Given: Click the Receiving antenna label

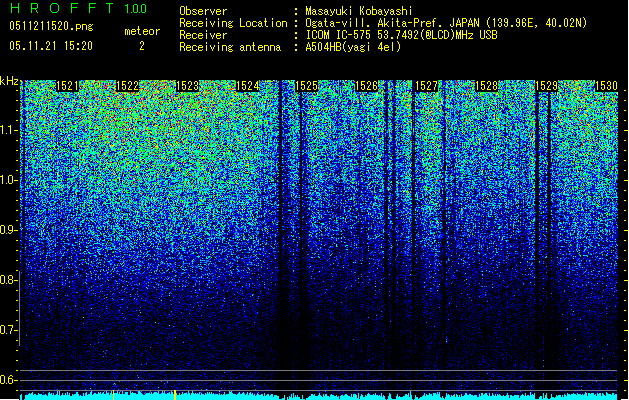Looking at the screenshot, I should [230, 47].
